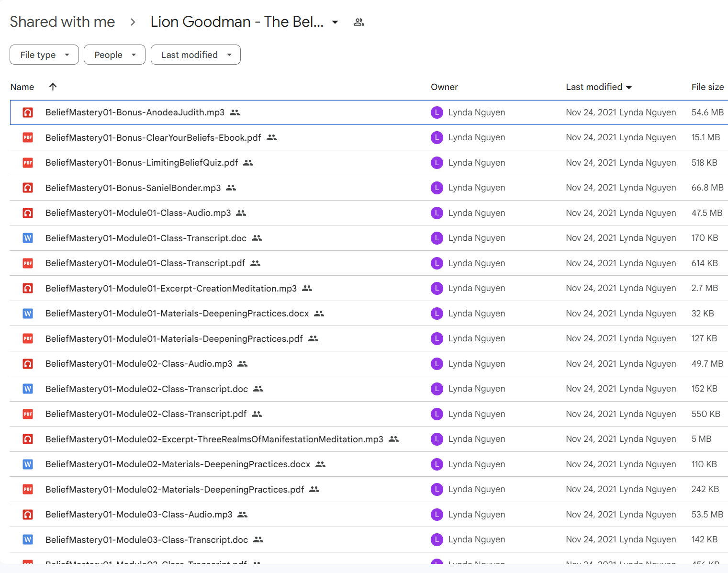The height and width of the screenshot is (573, 728).
Task: Select file BeliefMastery01-Module03-Class-Transcript.doc
Action: [x=146, y=539]
